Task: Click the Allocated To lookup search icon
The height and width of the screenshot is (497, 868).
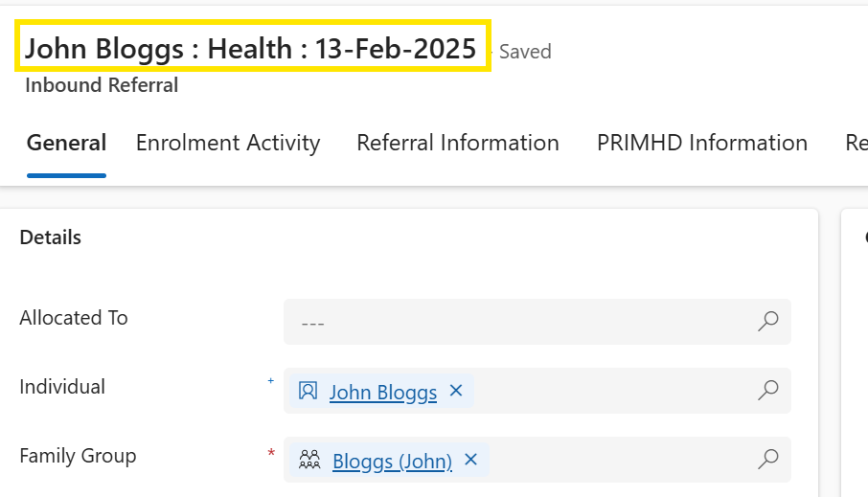Action: [767, 321]
